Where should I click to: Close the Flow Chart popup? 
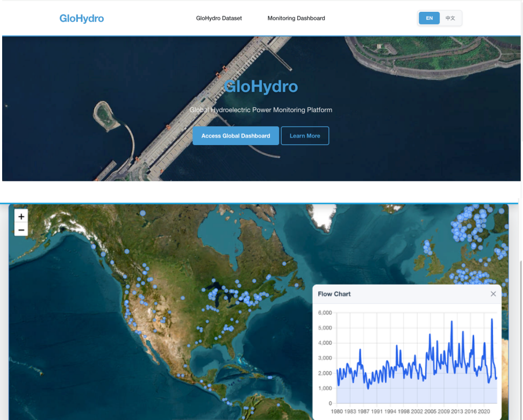click(493, 294)
